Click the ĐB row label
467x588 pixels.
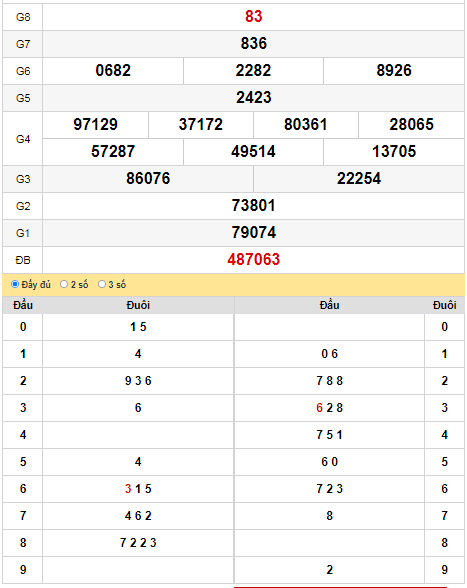tap(23, 260)
